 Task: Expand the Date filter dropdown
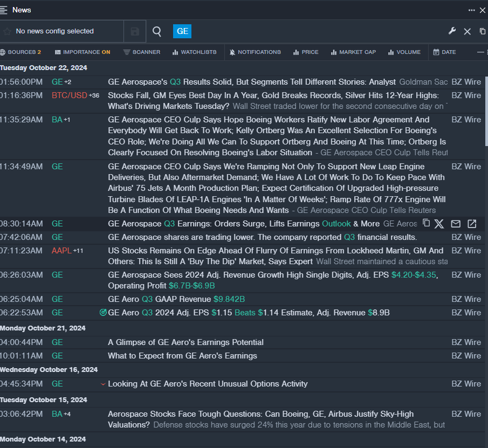tap(445, 52)
